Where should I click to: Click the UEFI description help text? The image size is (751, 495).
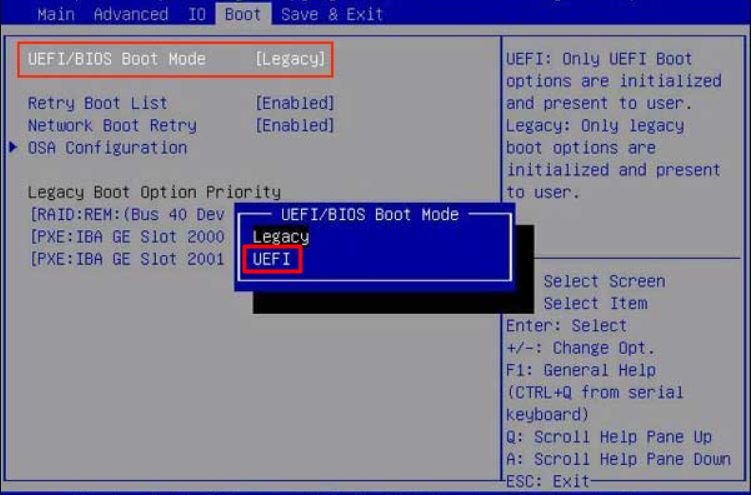pyautogui.click(x=614, y=81)
